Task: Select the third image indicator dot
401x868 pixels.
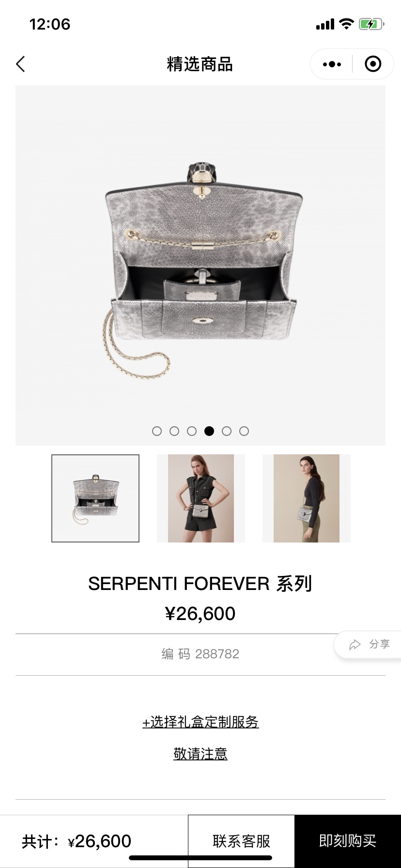Action: pos(192,431)
